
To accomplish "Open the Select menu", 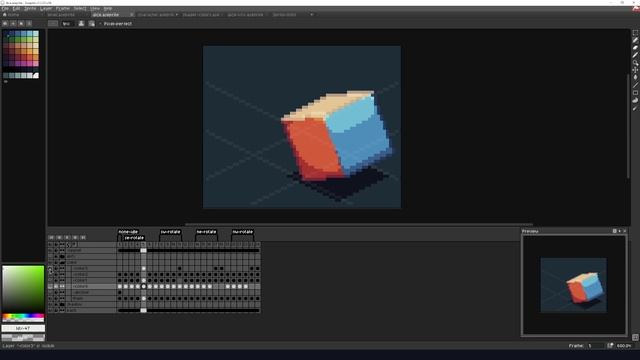I will click(80, 8).
